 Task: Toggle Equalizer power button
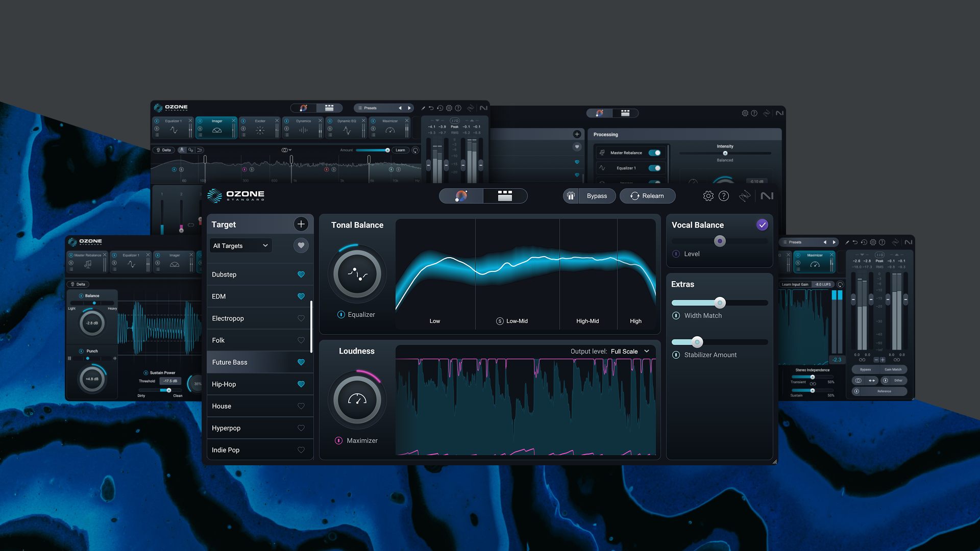pos(341,315)
